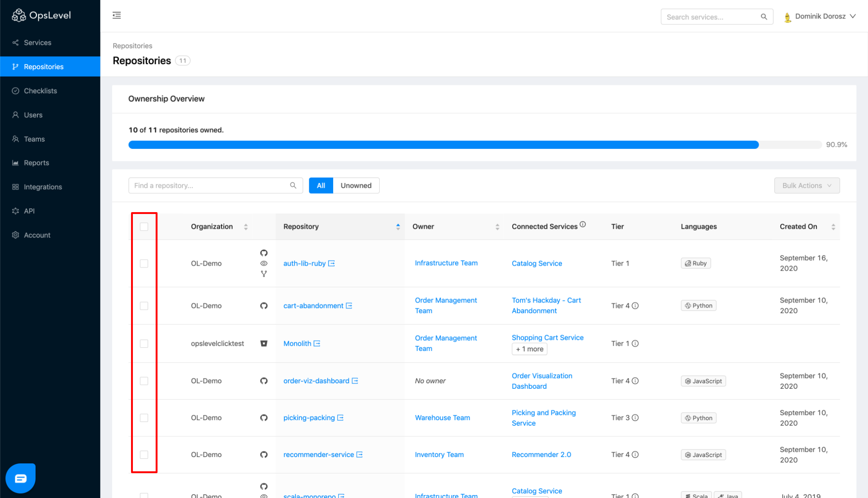Select the All filter tab

point(321,185)
